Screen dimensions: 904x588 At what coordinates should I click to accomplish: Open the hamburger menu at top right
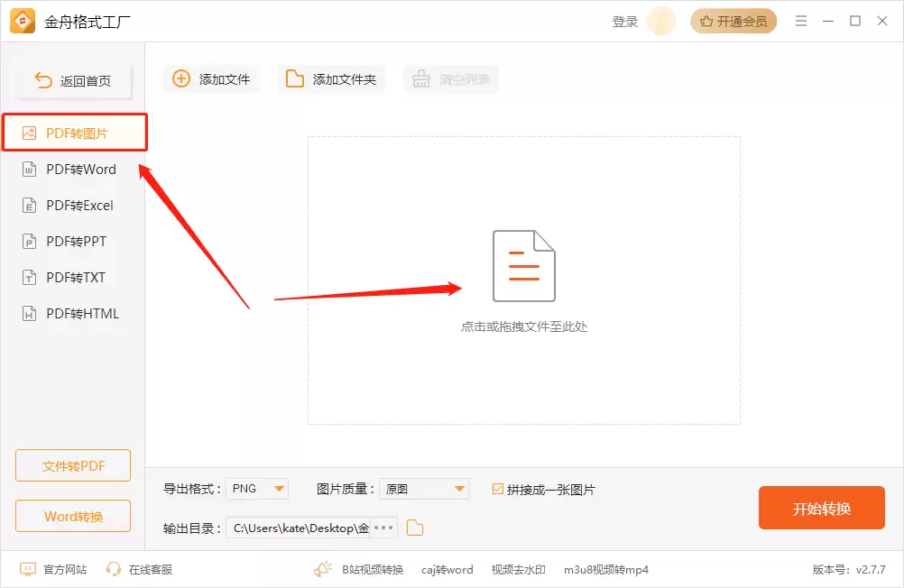coord(801,20)
